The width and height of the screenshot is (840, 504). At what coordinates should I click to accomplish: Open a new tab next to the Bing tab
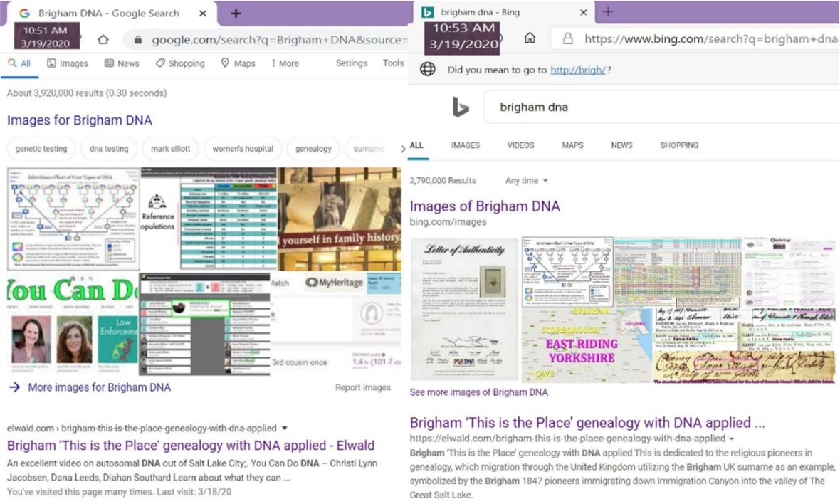[608, 12]
